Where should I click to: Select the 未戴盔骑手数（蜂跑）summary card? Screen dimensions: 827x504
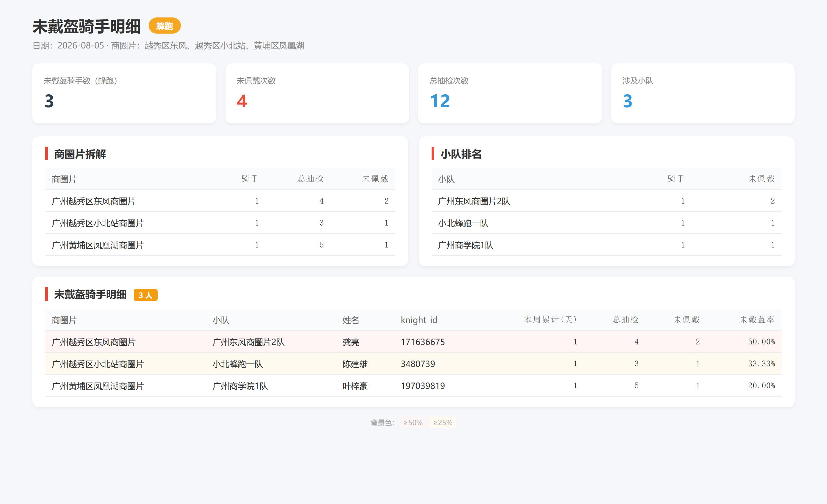124,93
